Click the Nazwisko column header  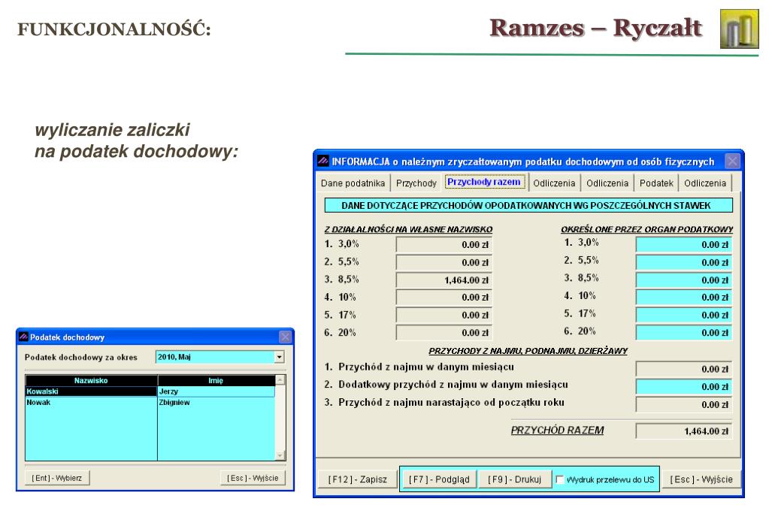click(x=91, y=380)
